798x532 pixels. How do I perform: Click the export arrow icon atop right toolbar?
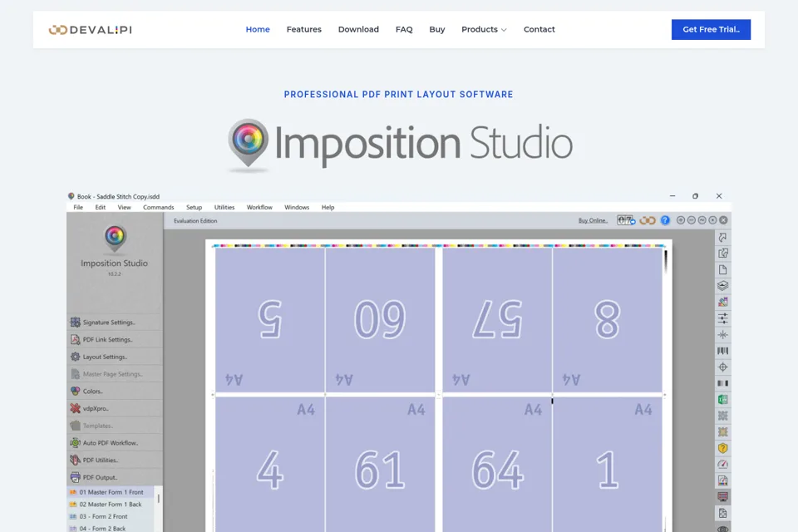click(x=722, y=237)
